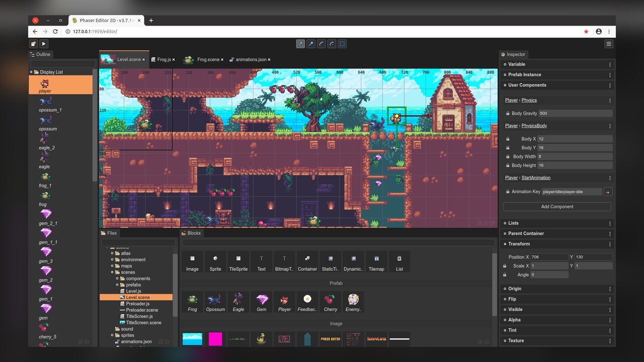Open the StartAnimation component link
The image size is (644, 362).
(x=536, y=178)
